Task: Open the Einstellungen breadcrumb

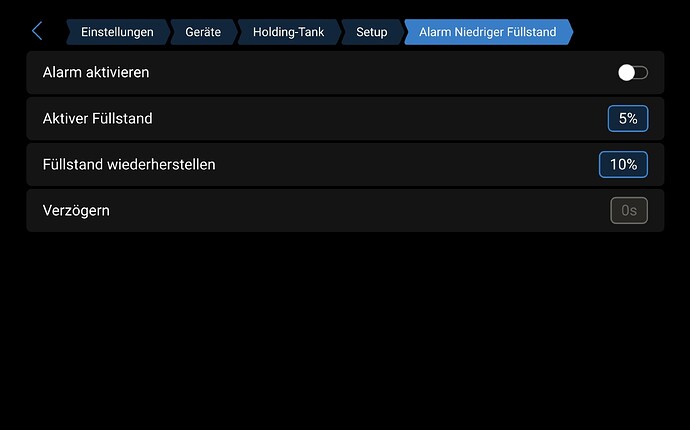Action: tap(117, 32)
